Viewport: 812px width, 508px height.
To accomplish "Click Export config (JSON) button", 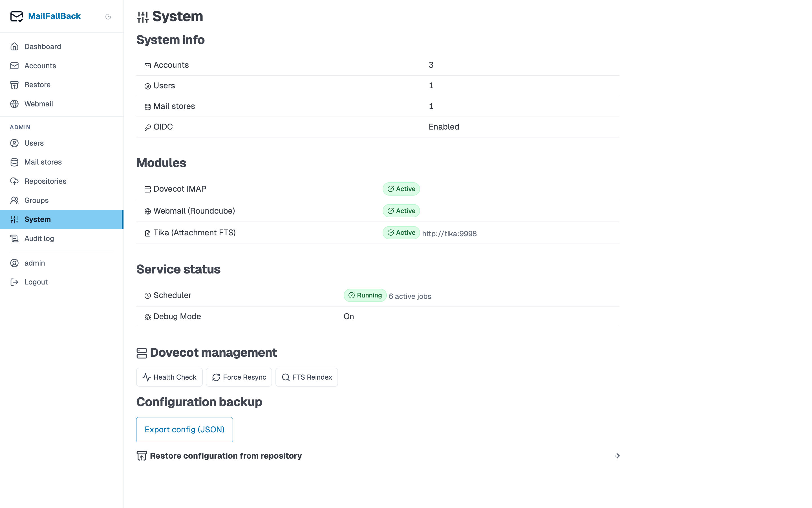I will click(185, 430).
